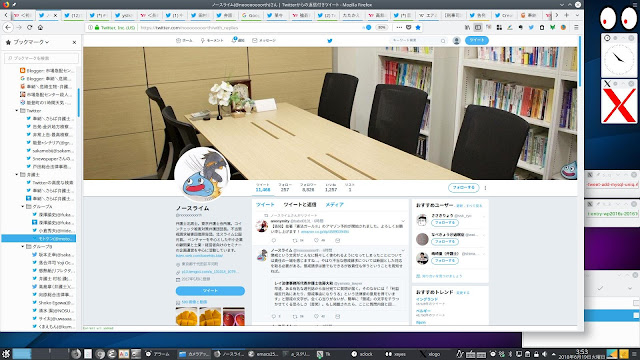Reply to the first tweet with the bubble icon

(x=273, y=240)
